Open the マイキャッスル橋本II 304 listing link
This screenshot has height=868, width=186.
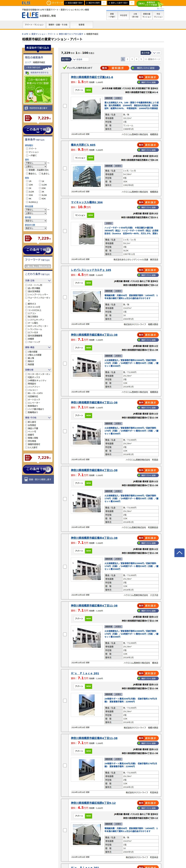point(86,203)
